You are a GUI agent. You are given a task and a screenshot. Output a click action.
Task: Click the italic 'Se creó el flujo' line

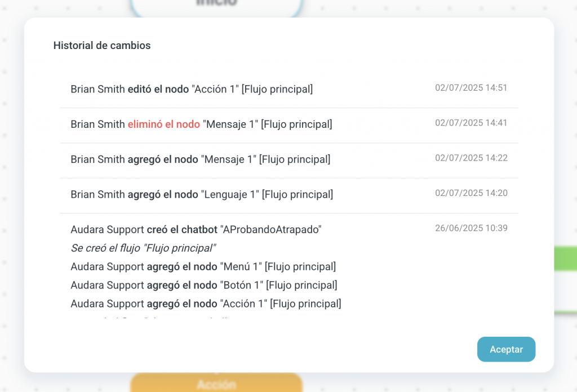pyautogui.click(x=143, y=248)
